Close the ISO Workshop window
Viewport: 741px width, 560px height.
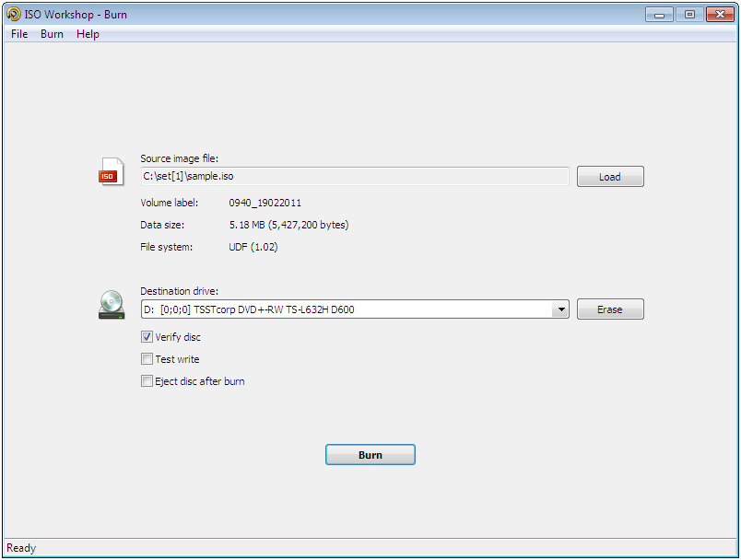720,15
